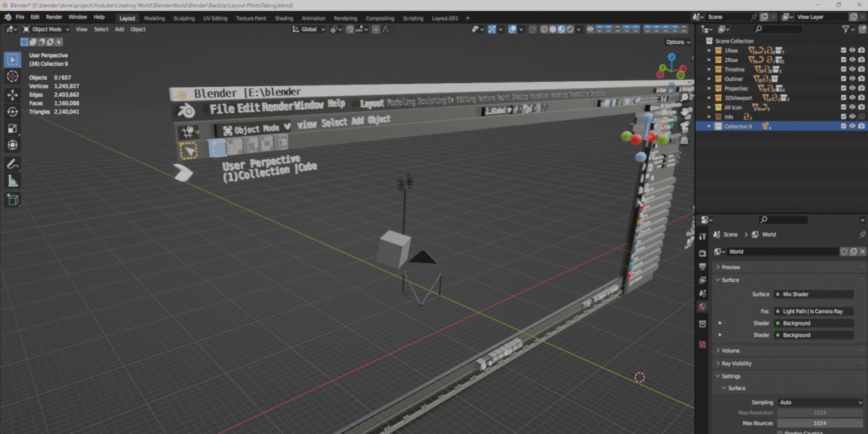Hide the Info collection in the Outliner

[x=852, y=116]
